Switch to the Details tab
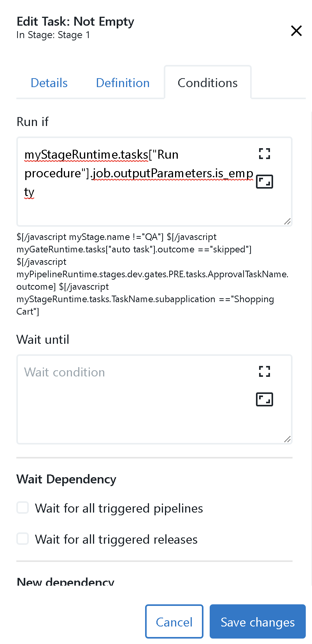The height and width of the screenshot is (644, 312). 49,83
